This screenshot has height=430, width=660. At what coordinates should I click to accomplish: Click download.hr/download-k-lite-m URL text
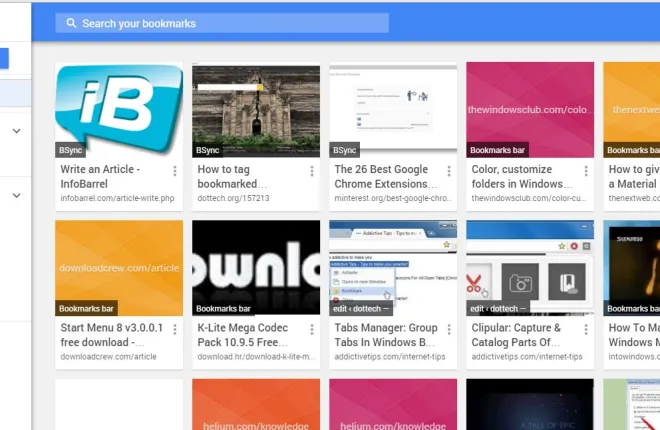coord(256,356)
